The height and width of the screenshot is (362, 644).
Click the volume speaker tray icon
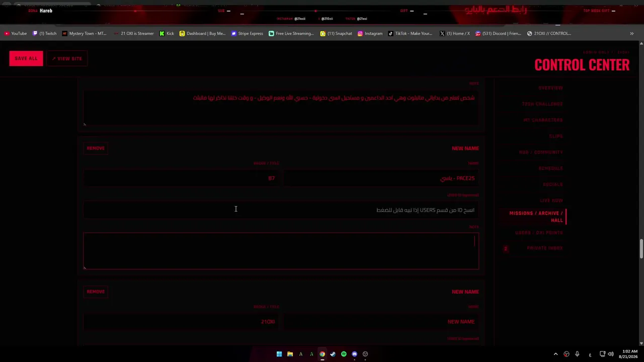click(611, 354)
